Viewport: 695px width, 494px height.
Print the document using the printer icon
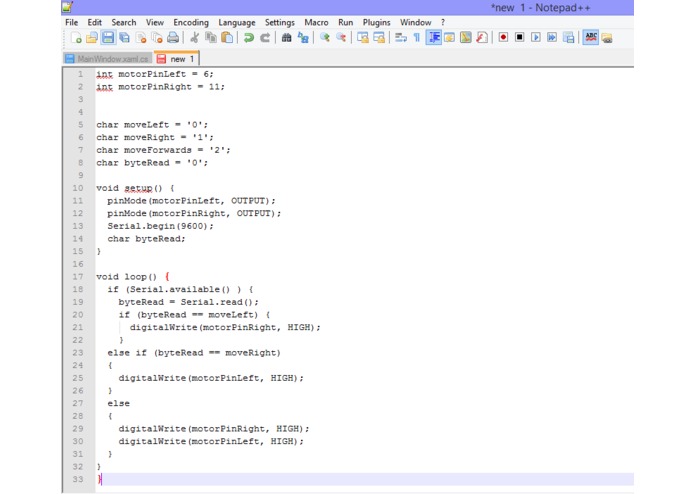[x=173, y=38]
